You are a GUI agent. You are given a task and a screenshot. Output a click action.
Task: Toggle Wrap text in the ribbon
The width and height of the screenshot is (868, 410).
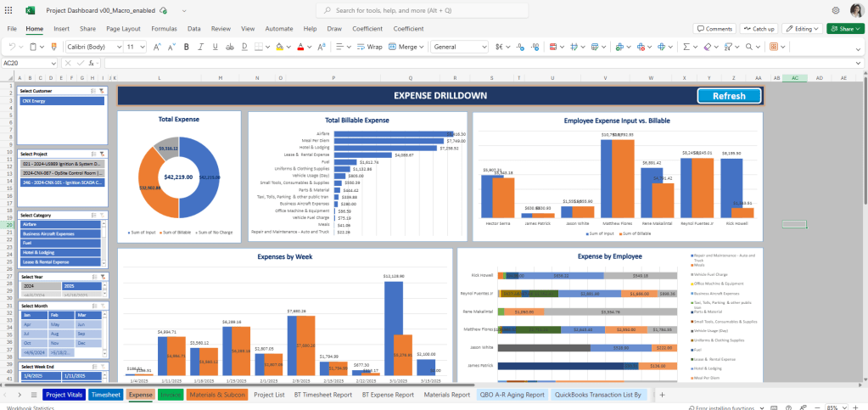(x=368, y=47)
